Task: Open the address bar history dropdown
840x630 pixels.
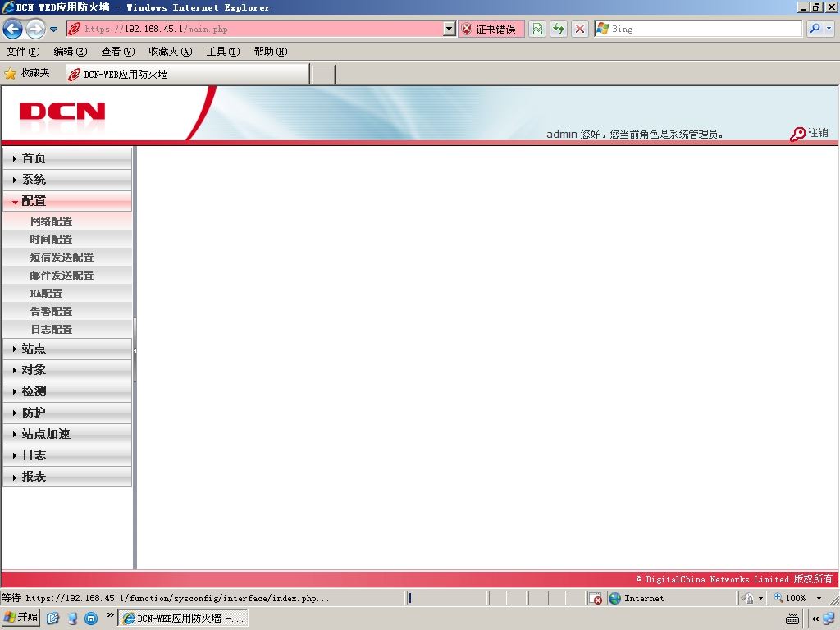Action: click(450, 29)
